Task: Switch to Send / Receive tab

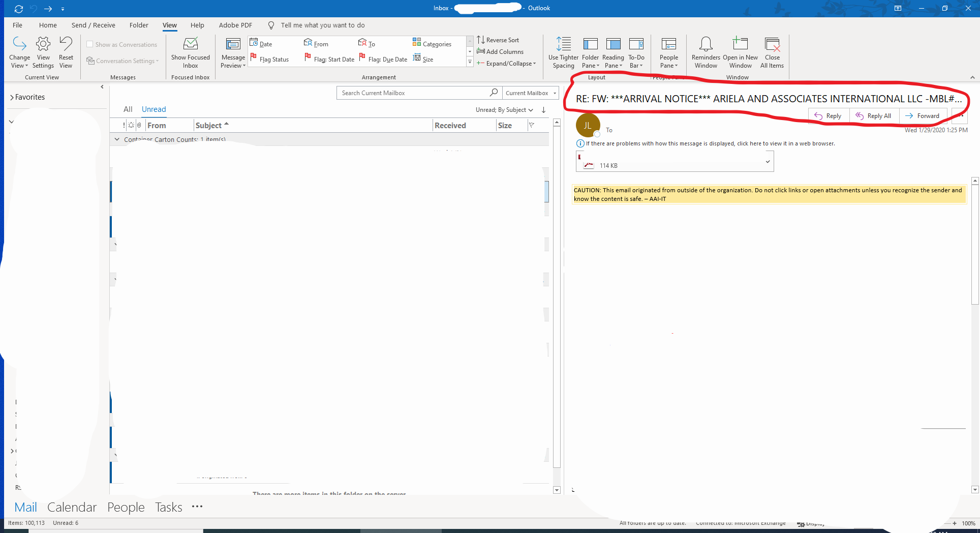Action: (x=94, y=25)
